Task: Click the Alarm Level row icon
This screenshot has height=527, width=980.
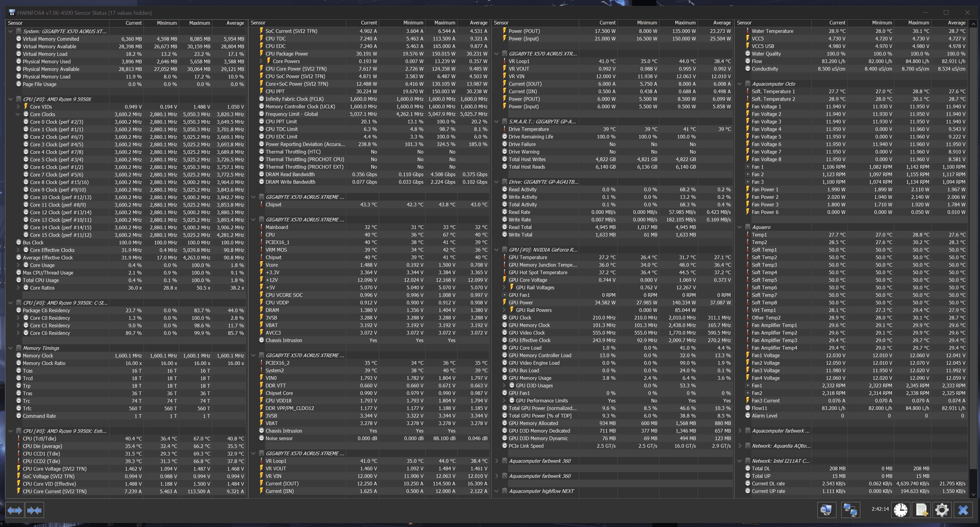Action: pyautogui.click(x=747, y=415)
